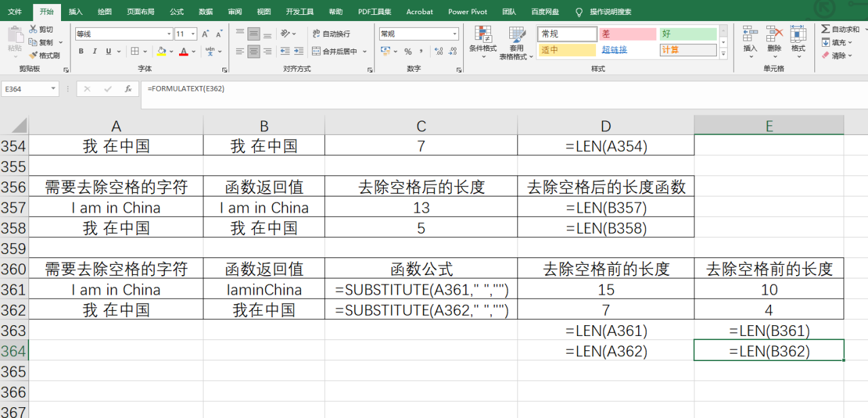Click the Insert cells (插入) icon
Viewport: 868px width, 418px height.
(750, 34)
